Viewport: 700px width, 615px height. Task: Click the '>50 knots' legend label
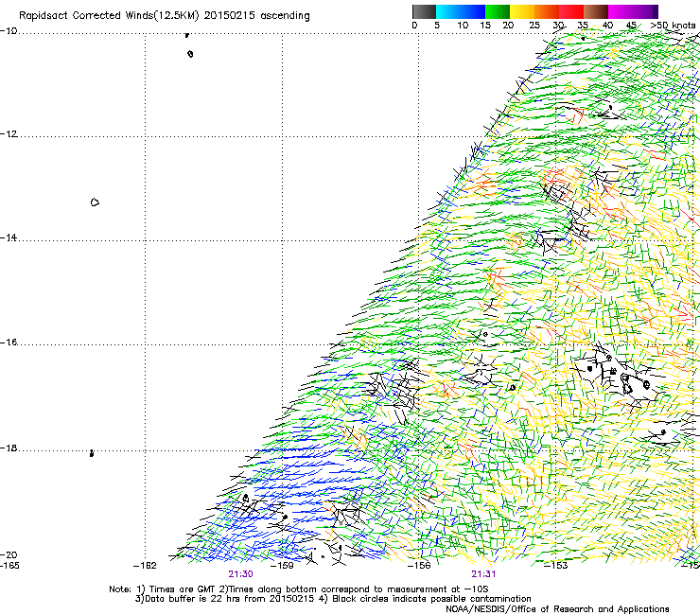coord(673,26)
